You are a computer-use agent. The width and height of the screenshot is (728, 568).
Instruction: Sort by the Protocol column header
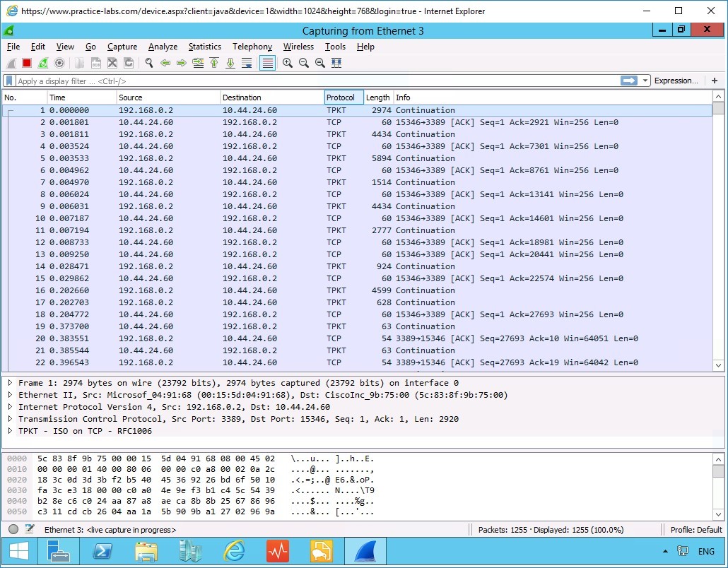[x=344, y=97]
